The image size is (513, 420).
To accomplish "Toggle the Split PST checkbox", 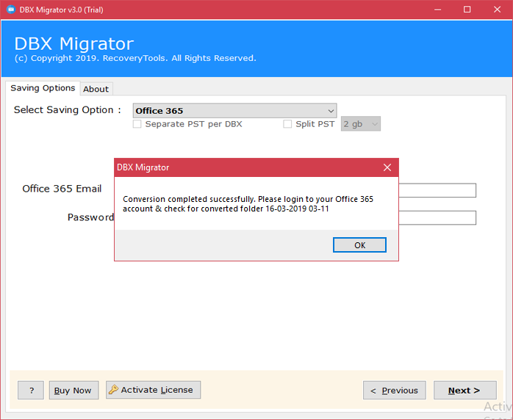I will click(x=287, y=124).
